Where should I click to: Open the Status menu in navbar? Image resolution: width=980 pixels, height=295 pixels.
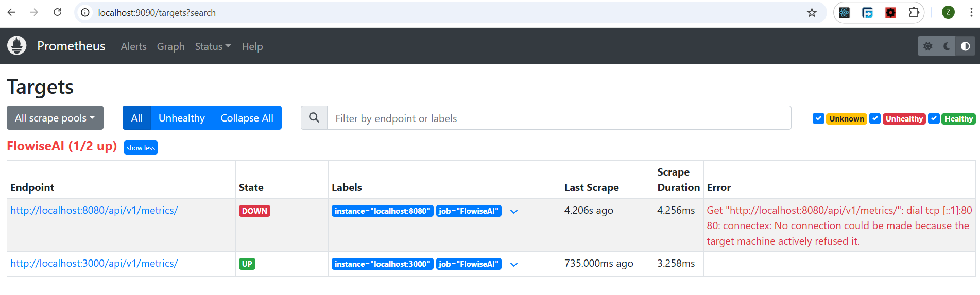tap(213, 46)
